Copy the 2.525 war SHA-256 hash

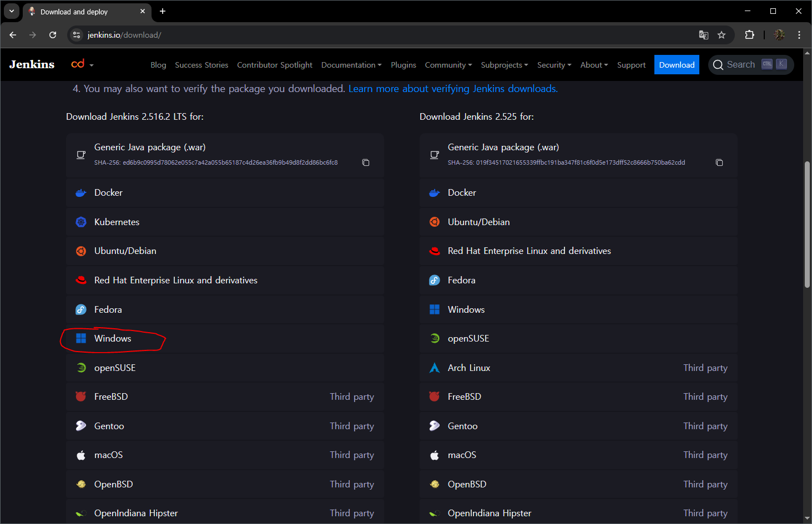pyautogui.click(x=719, y=162)
